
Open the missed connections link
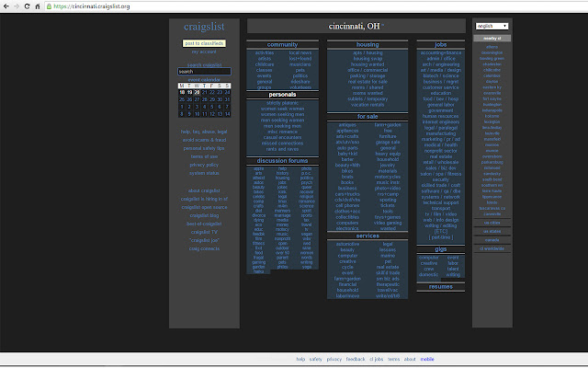[x=282, y=144]
